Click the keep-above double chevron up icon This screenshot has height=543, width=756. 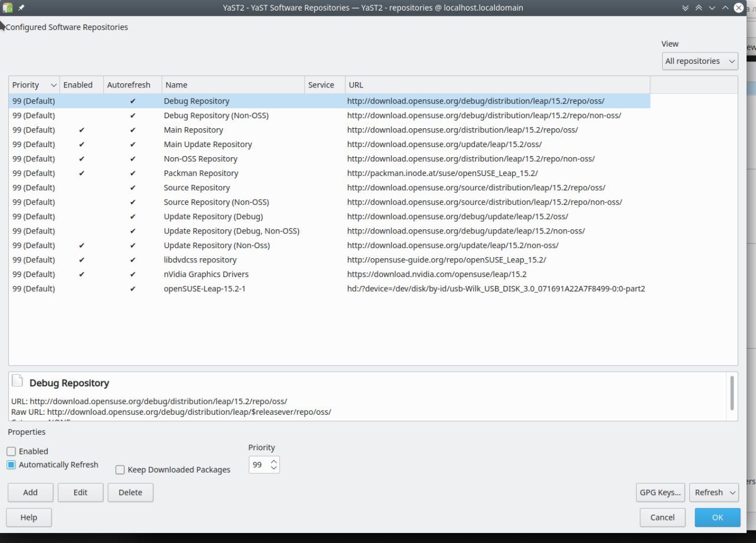click(699, 8)
